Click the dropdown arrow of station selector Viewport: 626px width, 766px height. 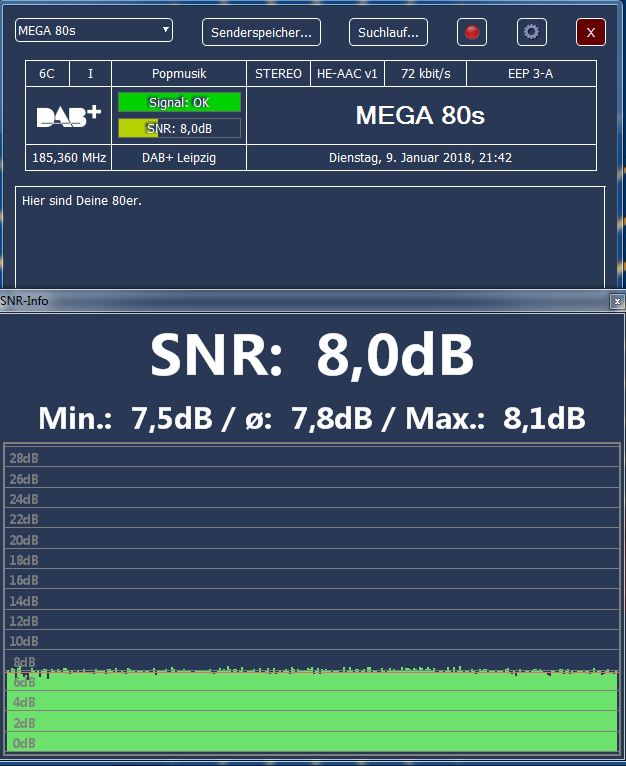(x=166, y=30)
